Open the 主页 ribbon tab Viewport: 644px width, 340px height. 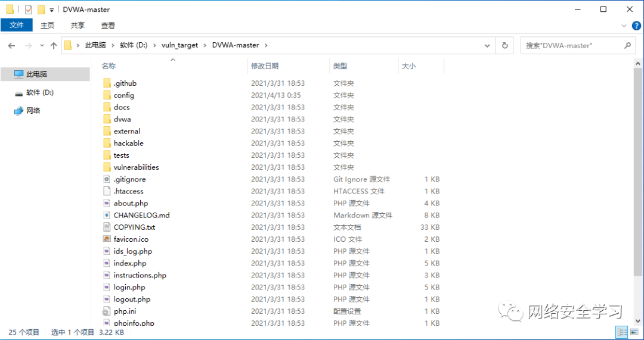(47, 25)
